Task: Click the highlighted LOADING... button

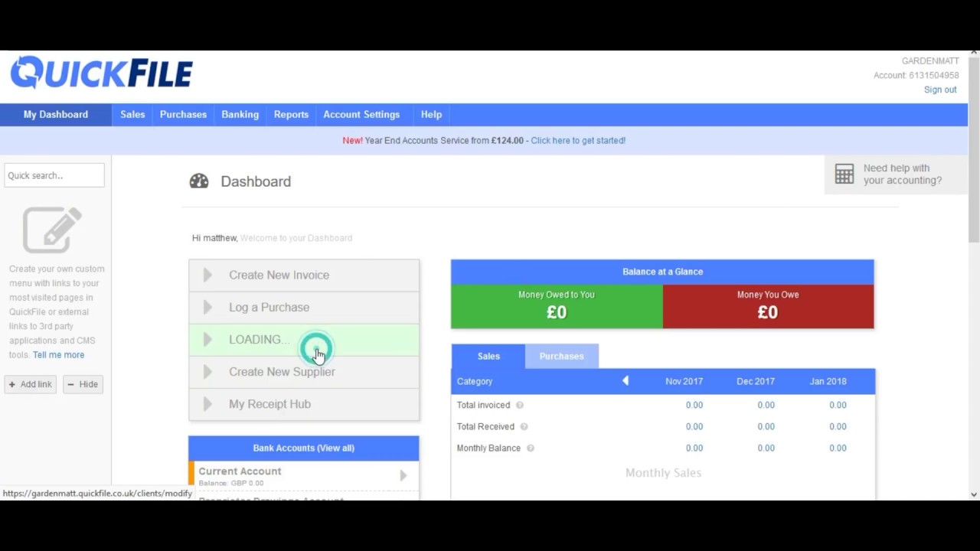Action: (x=304, y=340)
